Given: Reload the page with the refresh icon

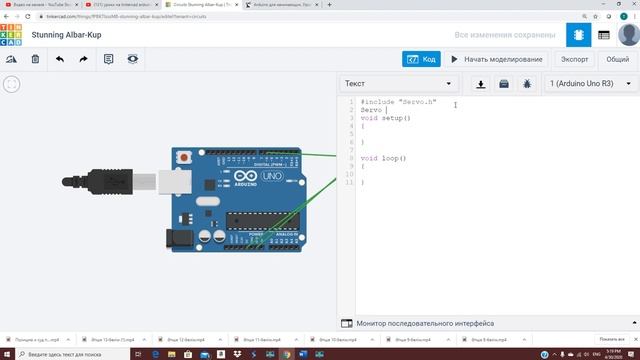Looking at the screenshot, I should (28, 16).
